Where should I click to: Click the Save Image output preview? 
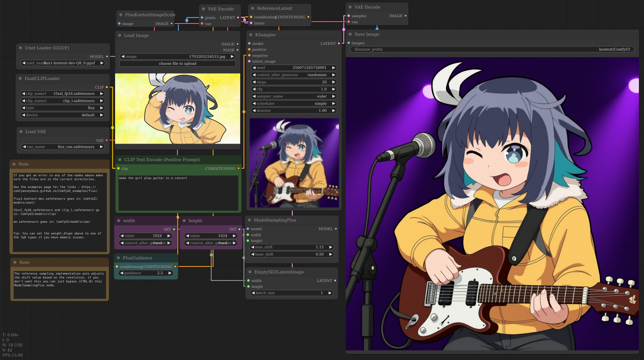point(492,204)
